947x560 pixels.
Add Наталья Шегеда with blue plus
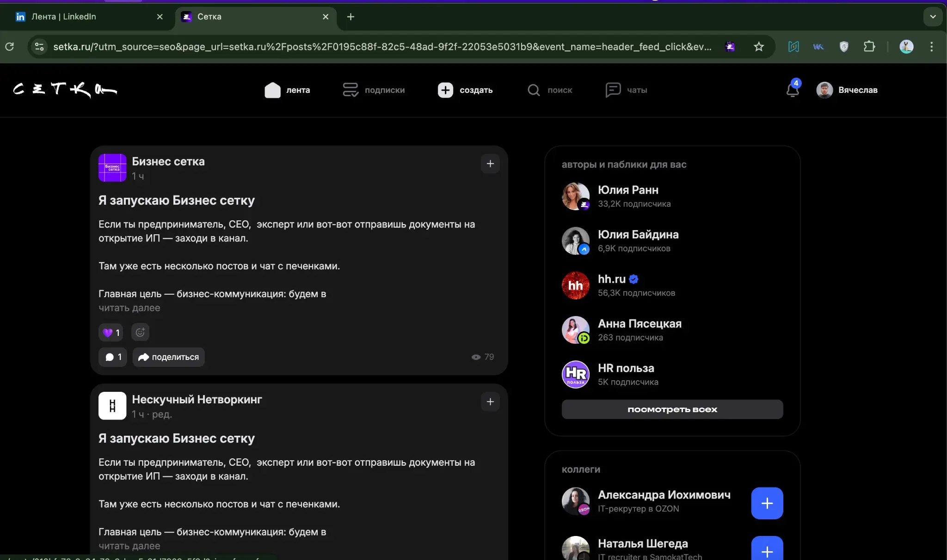(x=767, y=550)
